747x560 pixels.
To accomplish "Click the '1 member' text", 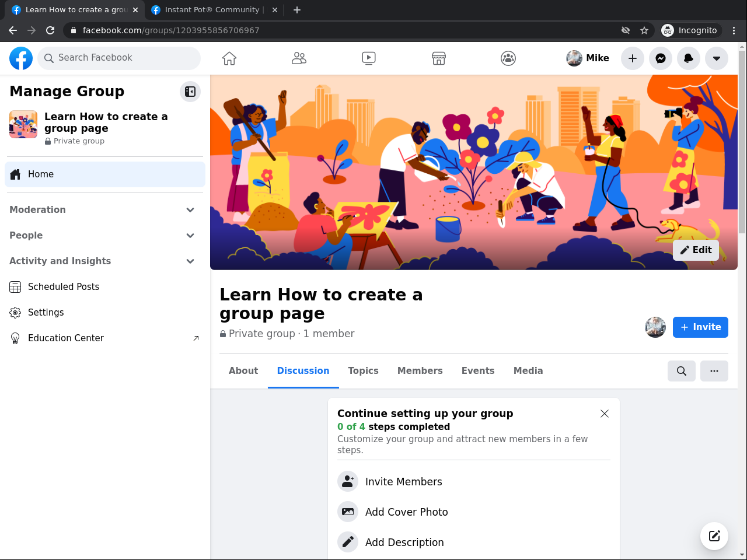I will (329, 334).
